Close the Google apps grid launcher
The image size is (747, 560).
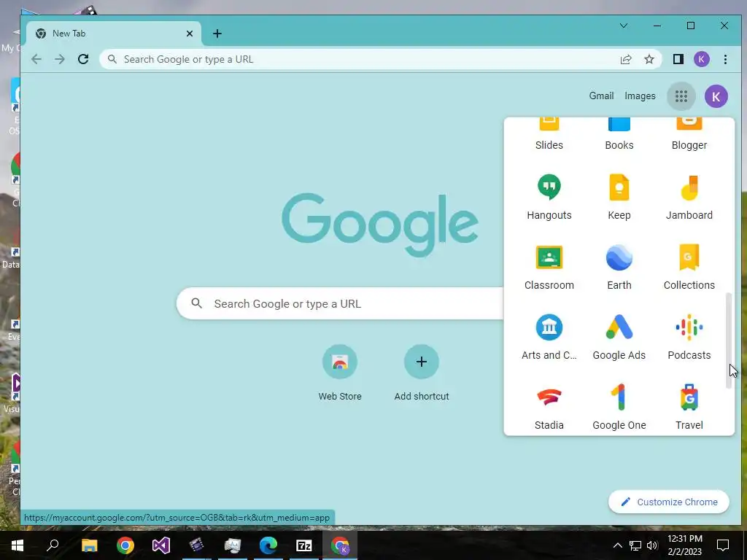point(681,96)
